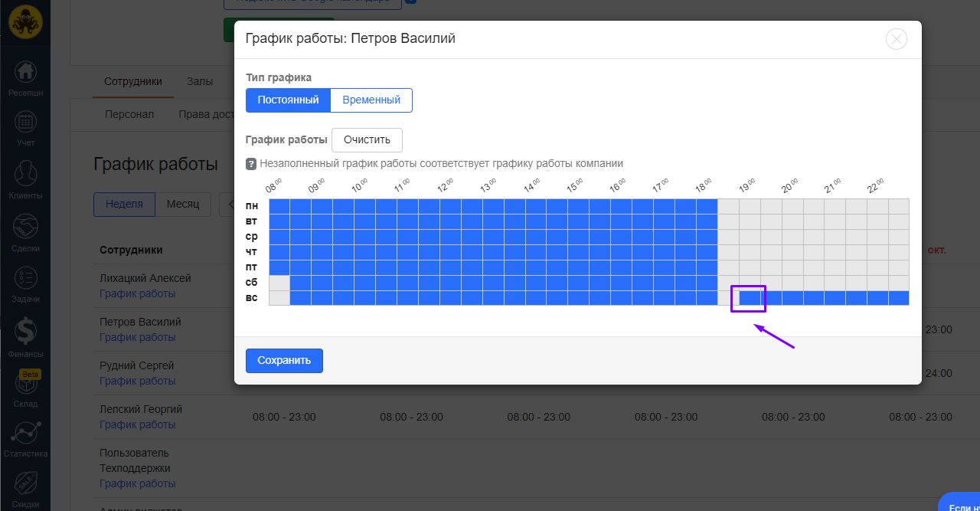Close the График работы dialog
Viewport: 980px width, 511px height.
(896, 39)
